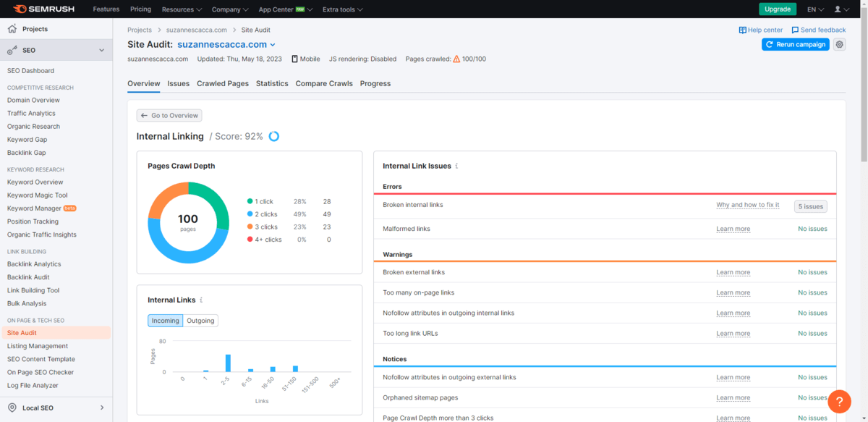
Task: Click the 5 issues button
Action: pyautogui.click(x=810, y=206)
